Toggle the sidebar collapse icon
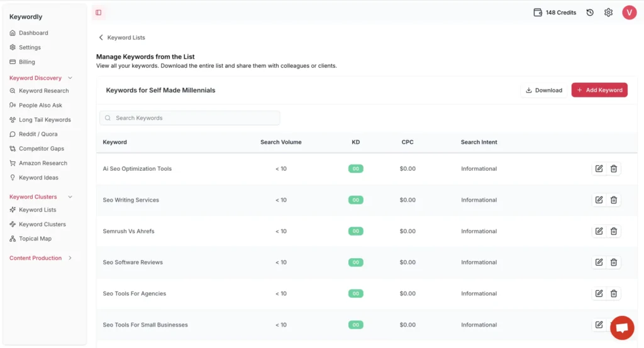Viewport: 644px width, 348px height. pos(99,13)
